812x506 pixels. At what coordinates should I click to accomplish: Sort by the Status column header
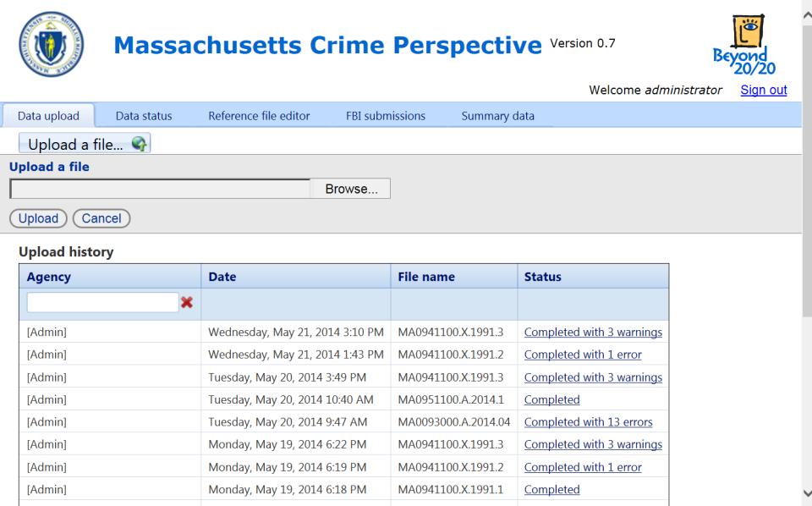click(593, 277)
